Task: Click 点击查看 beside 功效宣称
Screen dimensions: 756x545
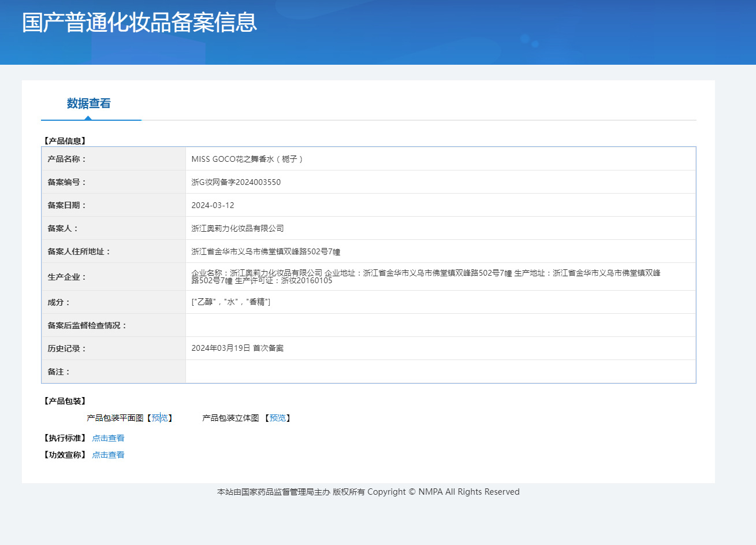Action: (108, 454)
